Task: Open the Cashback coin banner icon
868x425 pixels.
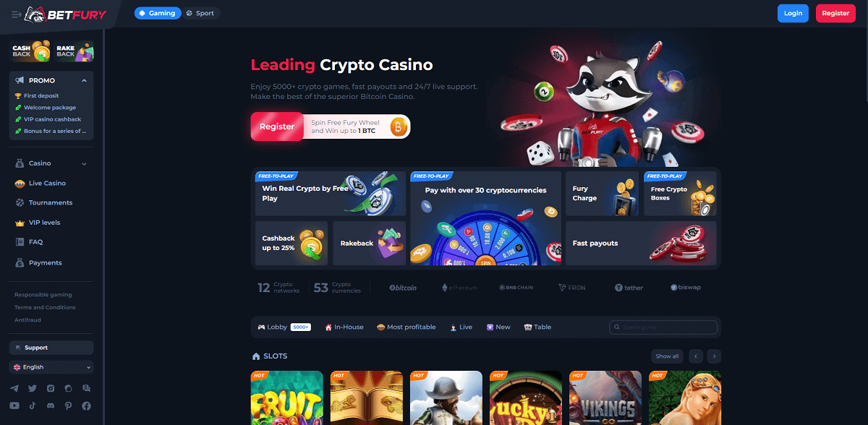Action: 30,51
